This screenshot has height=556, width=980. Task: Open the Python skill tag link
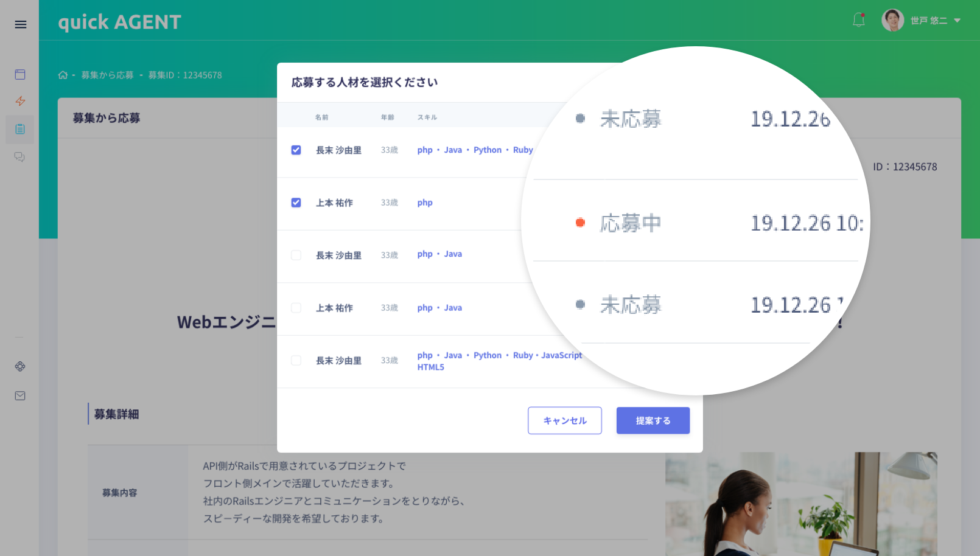coord(487,150)
